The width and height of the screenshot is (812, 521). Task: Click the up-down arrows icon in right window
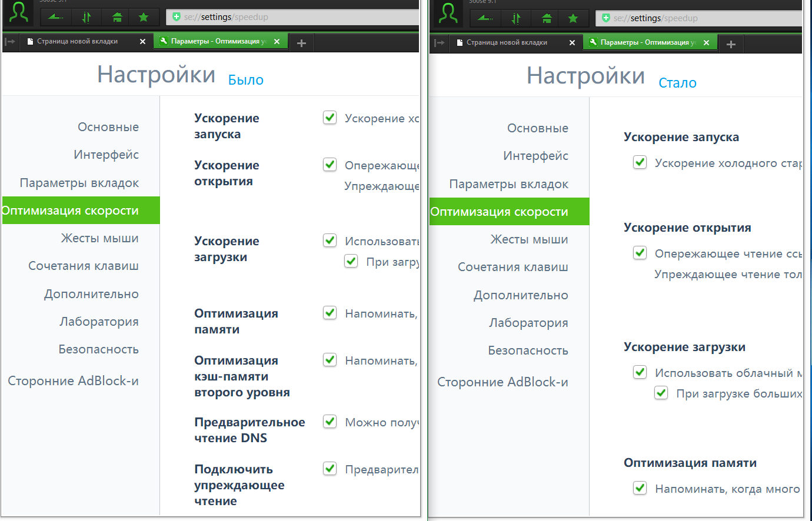(x=516, y=18)
